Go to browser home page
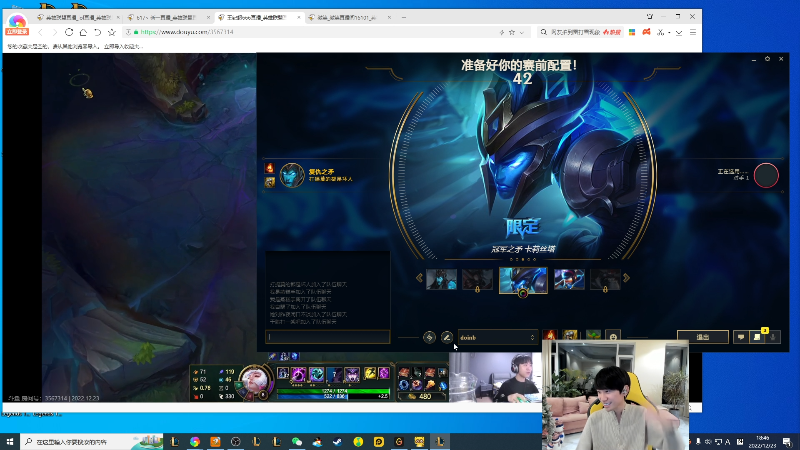This screenshot has width=800, height=450. click(83, 32)
